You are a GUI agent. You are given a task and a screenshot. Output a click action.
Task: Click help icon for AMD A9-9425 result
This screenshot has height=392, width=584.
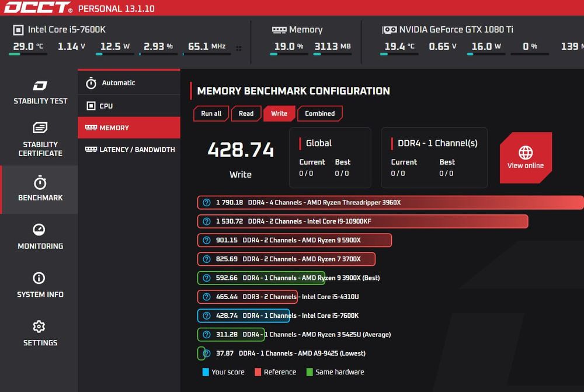(207, 353)
